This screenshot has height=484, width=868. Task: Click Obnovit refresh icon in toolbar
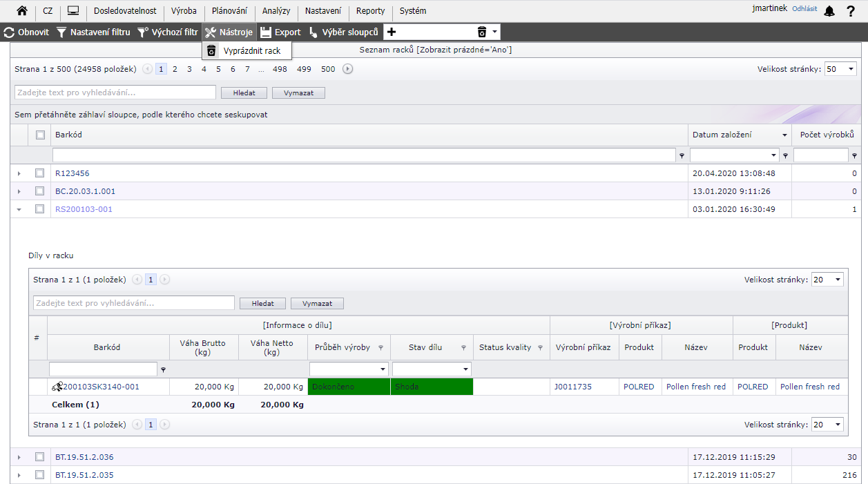(x=9, y=32)
